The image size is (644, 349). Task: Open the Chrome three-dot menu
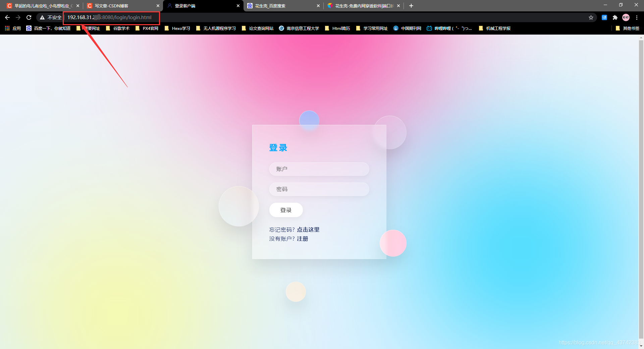click(x=637, y=17)
